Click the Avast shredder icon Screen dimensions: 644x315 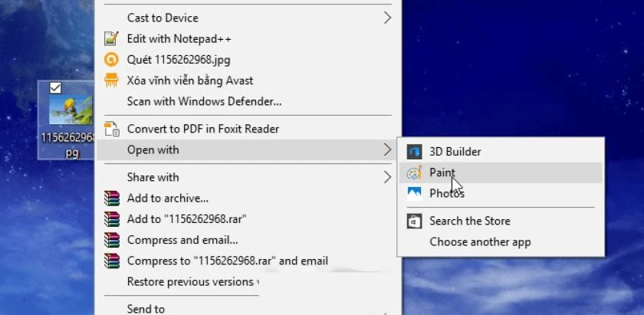[x=111, y=80]
